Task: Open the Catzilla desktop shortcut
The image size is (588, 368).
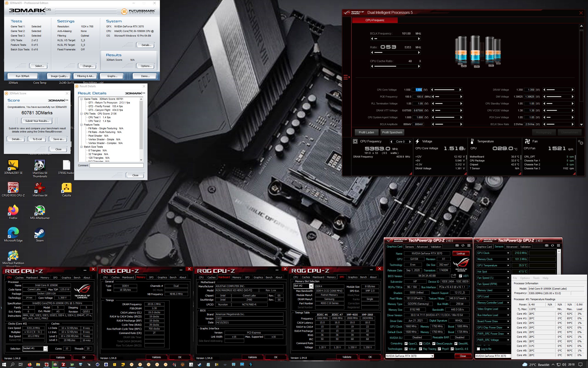Action: coord(66,189)
